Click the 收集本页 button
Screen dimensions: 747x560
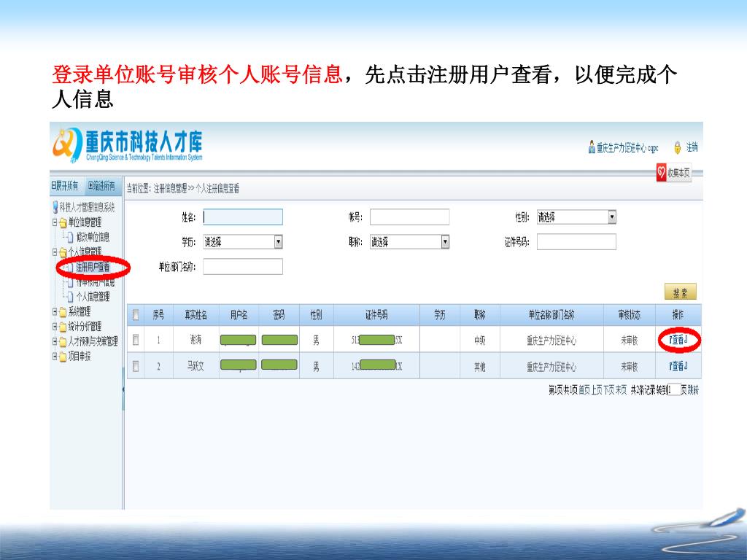[x=673, y=173]
